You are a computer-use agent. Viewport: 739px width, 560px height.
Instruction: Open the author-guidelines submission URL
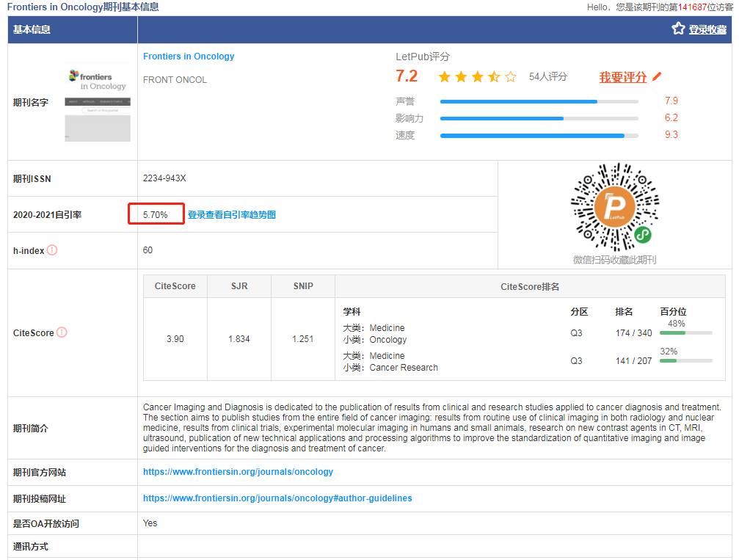tap(277, 498)
